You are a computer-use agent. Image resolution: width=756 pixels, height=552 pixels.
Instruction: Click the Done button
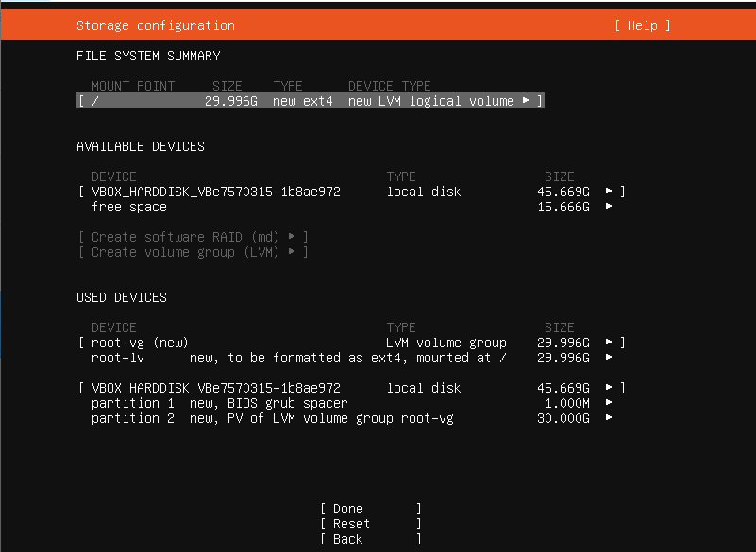(x=371, y=509)
